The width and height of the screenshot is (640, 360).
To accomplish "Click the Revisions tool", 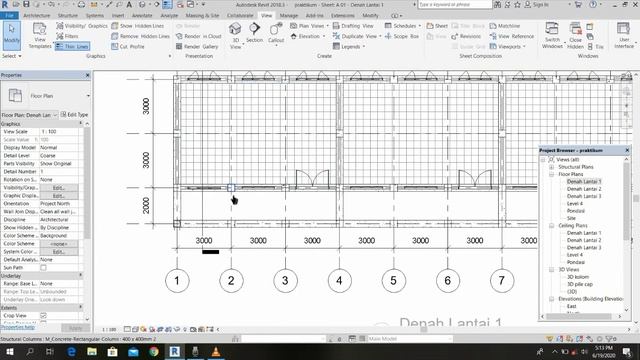I will [x=466, y=36].
